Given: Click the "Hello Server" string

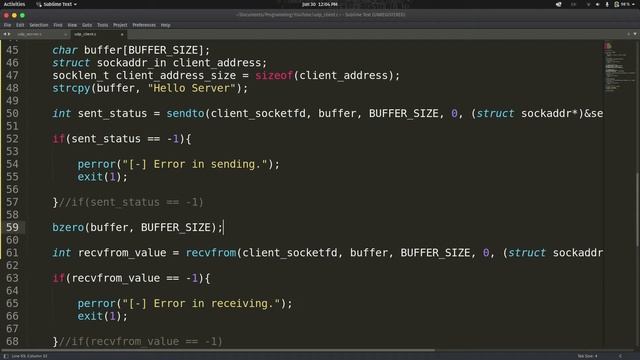Looking at the screenshot, I should pos(192,88).
